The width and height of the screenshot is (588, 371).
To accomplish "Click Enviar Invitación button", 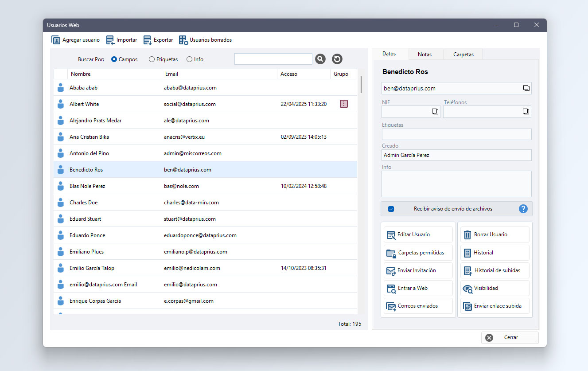I will [x=418, y=270].
